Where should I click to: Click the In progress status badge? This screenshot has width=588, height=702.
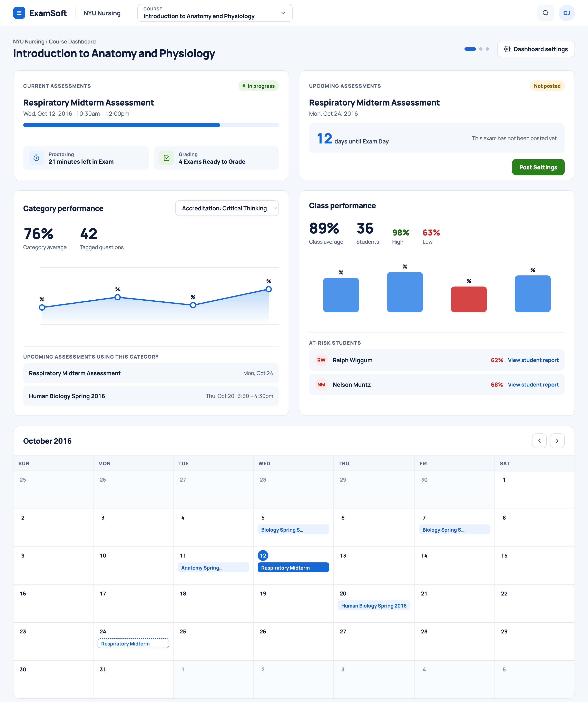pyautogui.click(x=258, y=86)
